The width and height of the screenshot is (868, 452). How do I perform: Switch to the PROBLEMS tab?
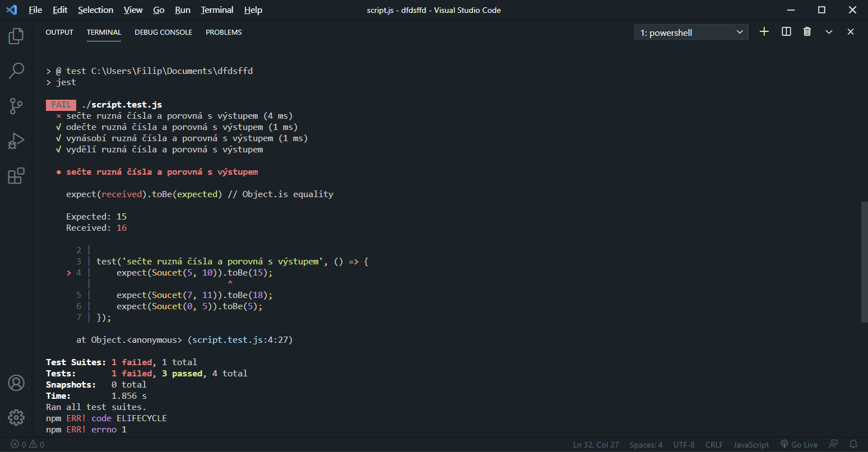pyautogui.click(x=224, y=32)
